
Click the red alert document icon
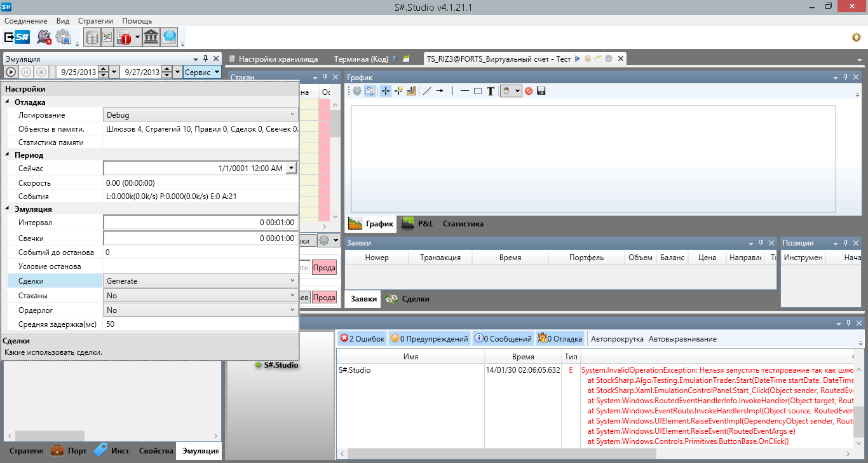tap(124, 38)
